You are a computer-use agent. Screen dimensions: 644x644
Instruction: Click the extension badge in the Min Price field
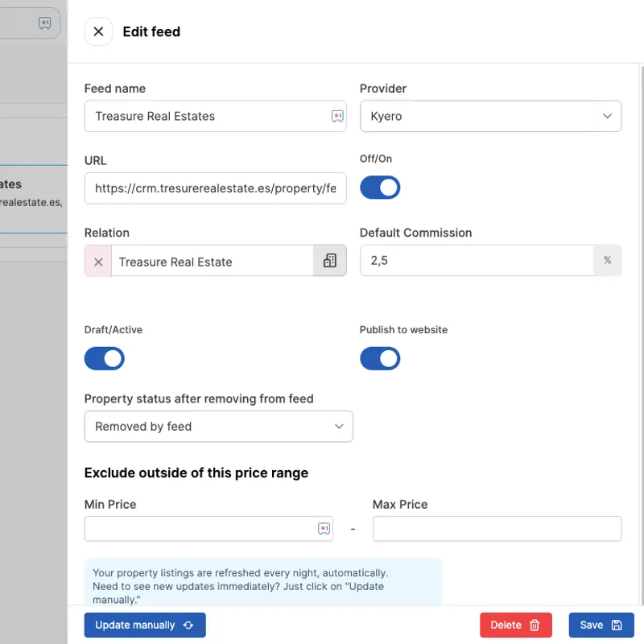click(x=324, y=529)
